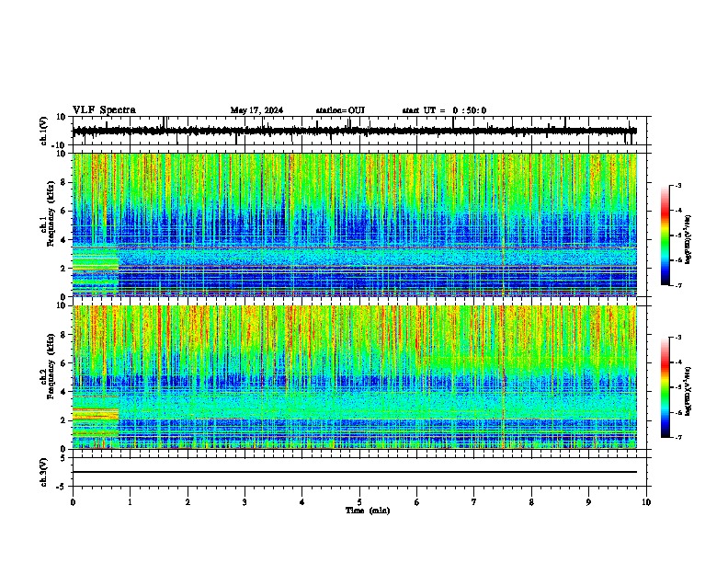Screen dimensions: 728x563
Task: Click the '10' tick at the time axis end
Action: (x=646, y=502)
